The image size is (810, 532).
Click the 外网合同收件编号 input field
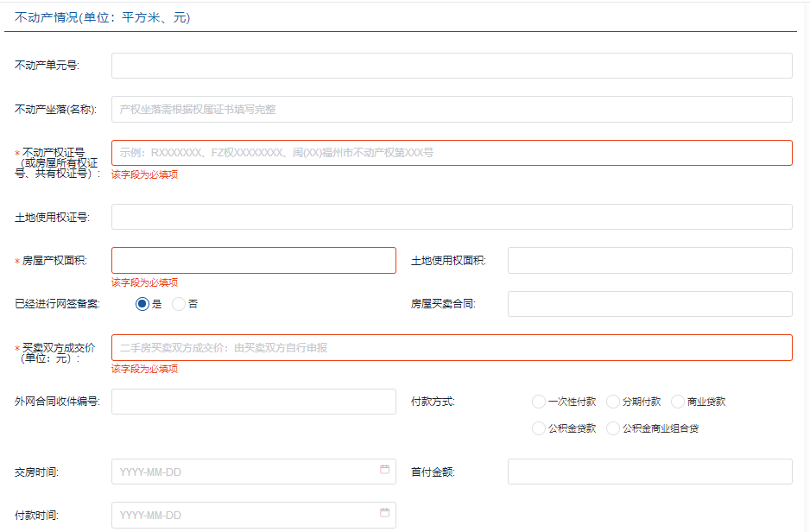tap(253, 402)
